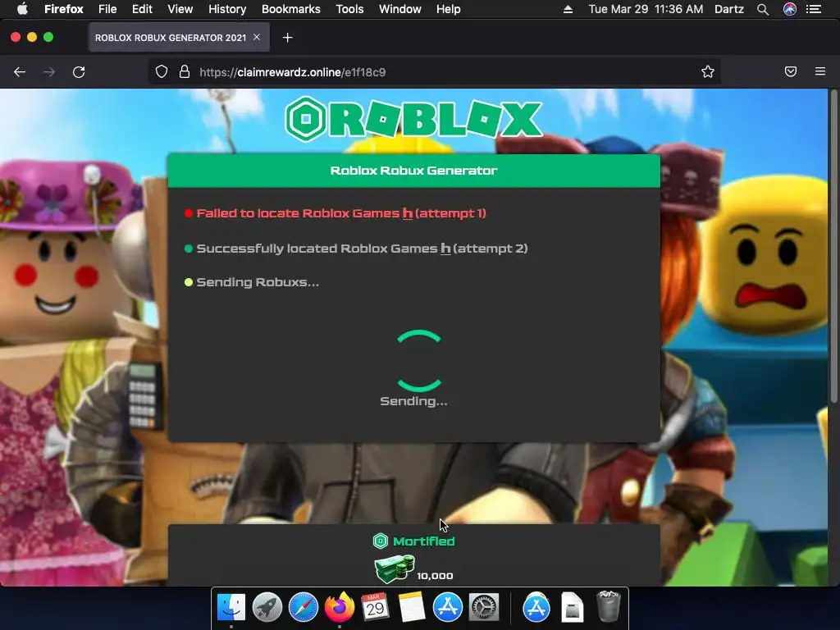Image resolution: width=840 pixels, height=630 pixels.
Task: Open the Apple menu
Action: point(22,9)
